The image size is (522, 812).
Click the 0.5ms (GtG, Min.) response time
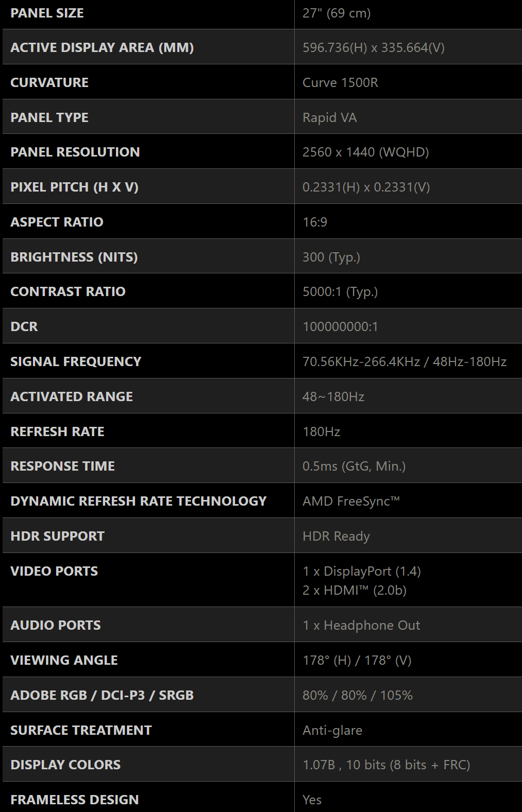pyautogui.click(x=354, y=466)
